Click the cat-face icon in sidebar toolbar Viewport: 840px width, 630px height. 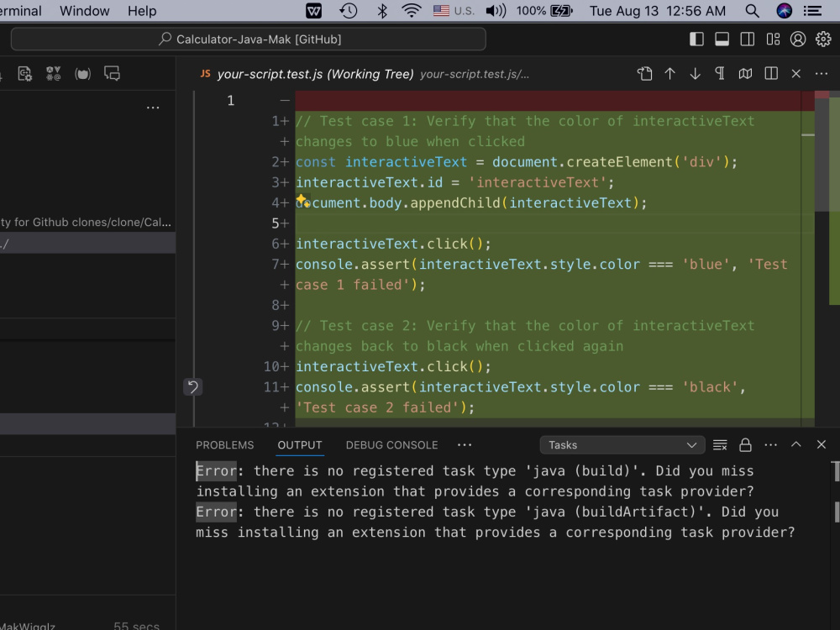click(82, 73)
